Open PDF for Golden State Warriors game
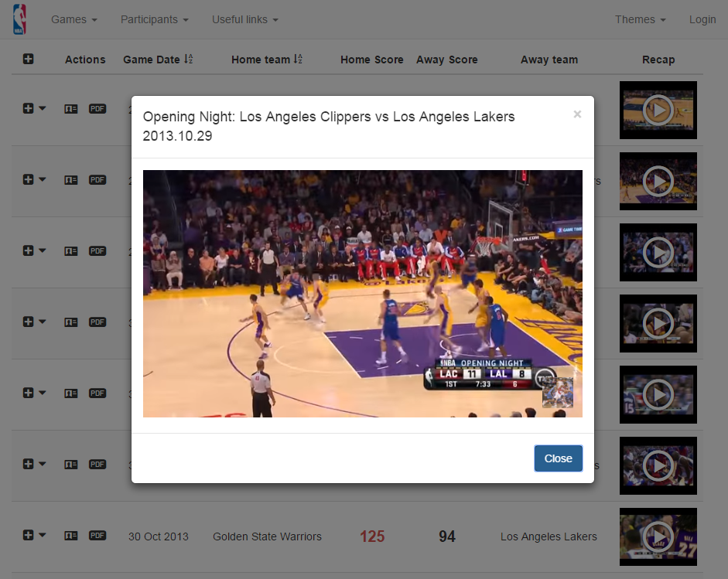 pos(97,536)
